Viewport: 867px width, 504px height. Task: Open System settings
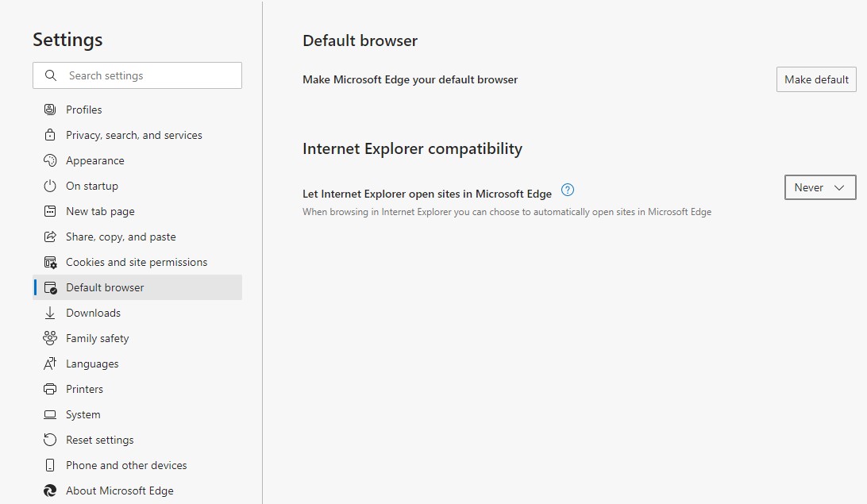click(x=137, y=414)
